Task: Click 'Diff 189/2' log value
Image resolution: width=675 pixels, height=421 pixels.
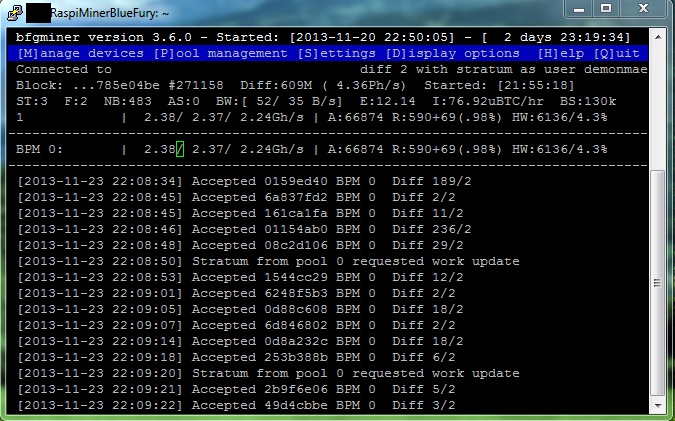Action: point(432,181)
